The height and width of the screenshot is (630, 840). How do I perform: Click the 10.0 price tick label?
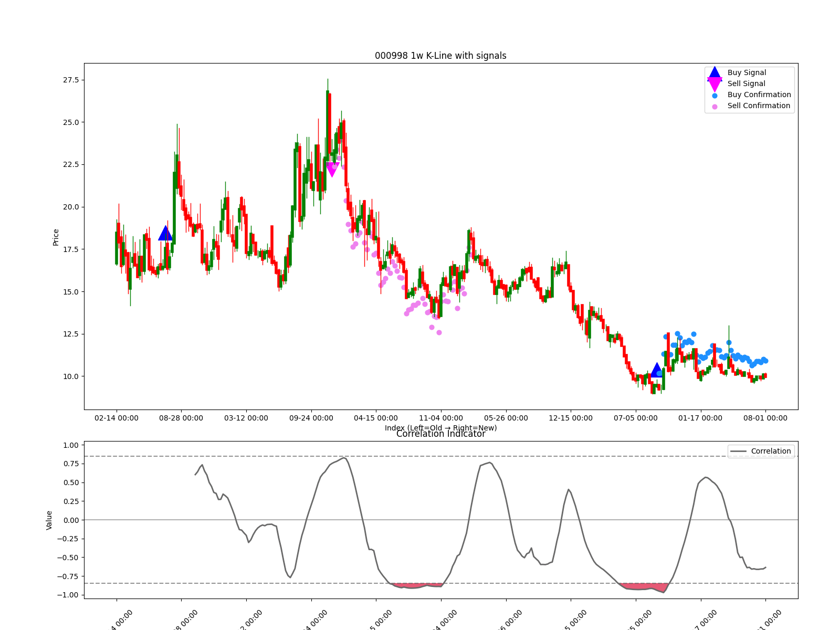71,376
